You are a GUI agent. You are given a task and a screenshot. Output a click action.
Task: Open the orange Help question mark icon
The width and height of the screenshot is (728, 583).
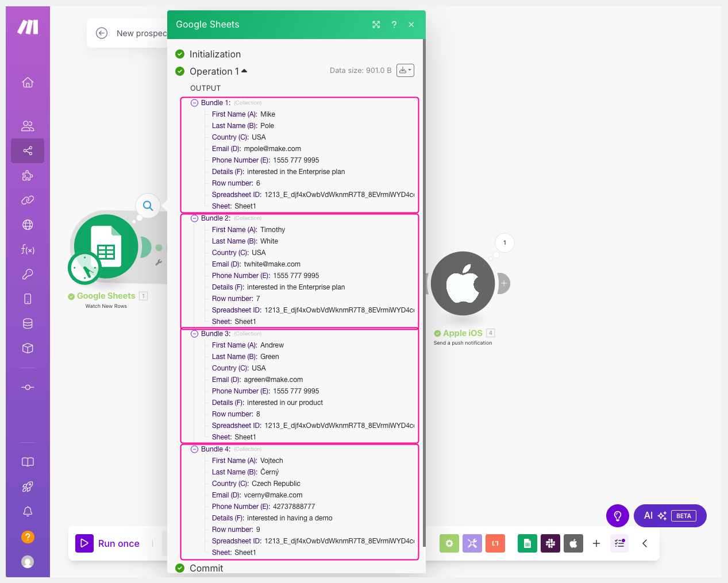pyautogui.click(x=28, y=537)
